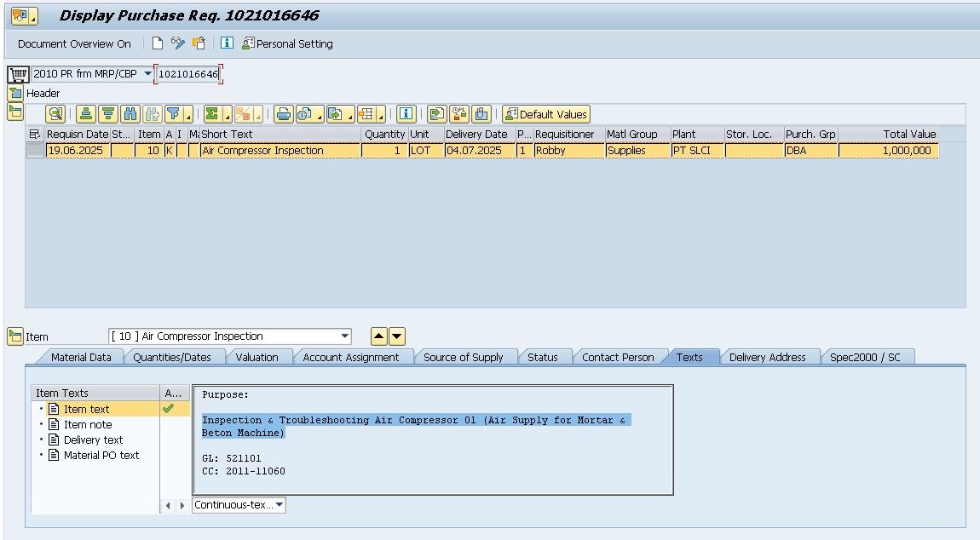Open the Set Filter dropdown arrow

188,116
